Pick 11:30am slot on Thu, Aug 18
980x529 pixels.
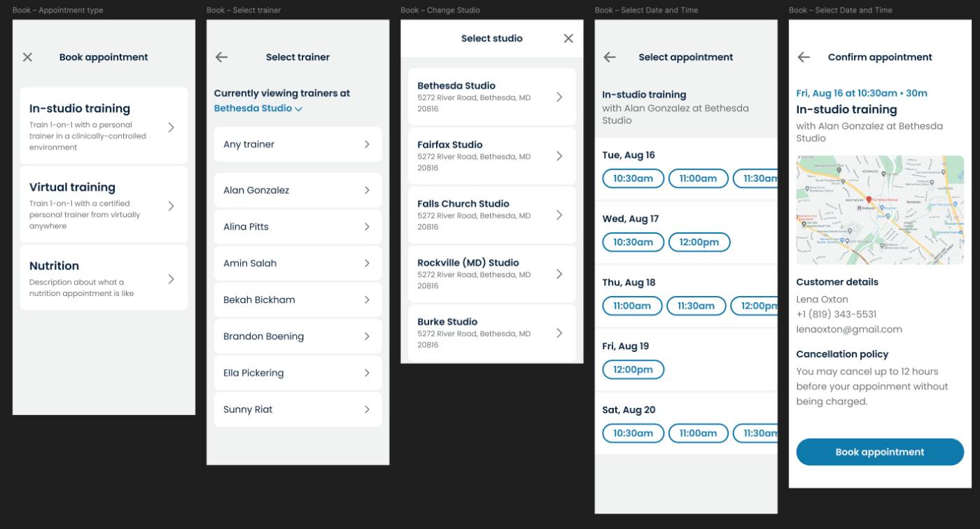[x=696, y=306]
